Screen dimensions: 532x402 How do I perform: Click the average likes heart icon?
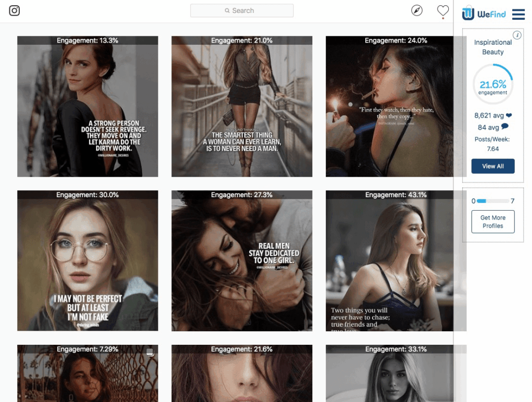click(509, 115)
